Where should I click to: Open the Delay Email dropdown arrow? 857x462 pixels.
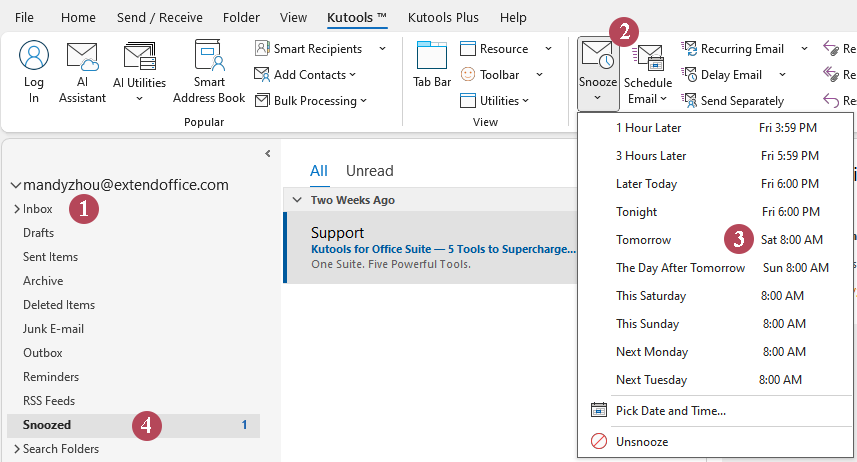point(782,74)
